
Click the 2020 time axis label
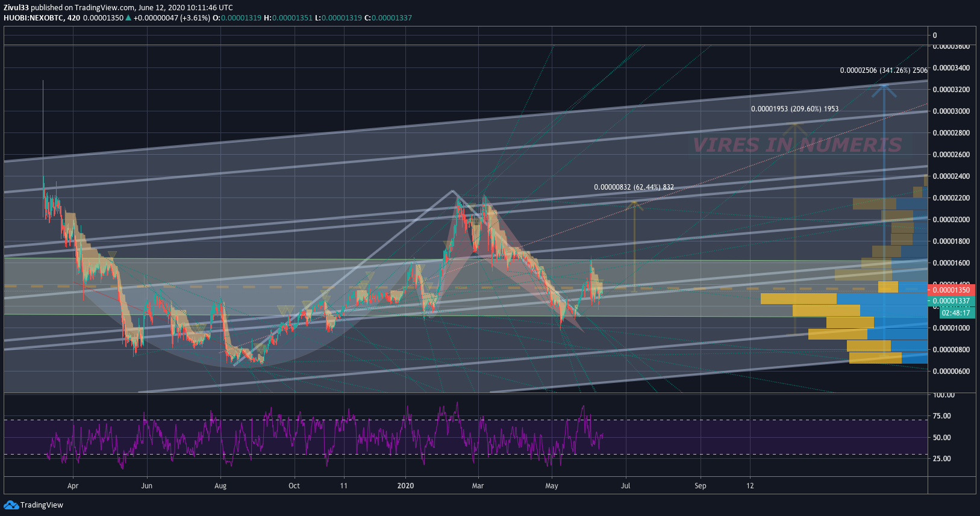[x=406, y=486]
